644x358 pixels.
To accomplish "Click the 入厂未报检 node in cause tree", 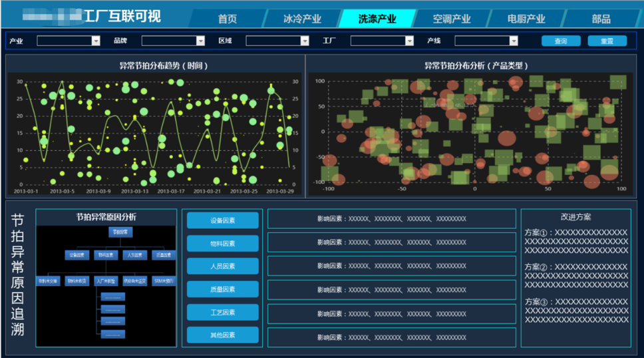I will pos(106,281).
